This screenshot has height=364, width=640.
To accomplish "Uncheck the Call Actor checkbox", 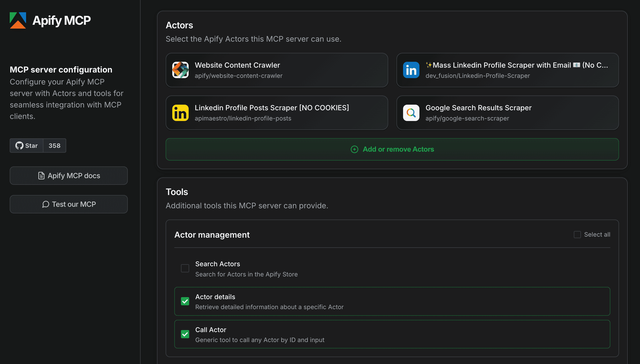I will click(185, 334).
